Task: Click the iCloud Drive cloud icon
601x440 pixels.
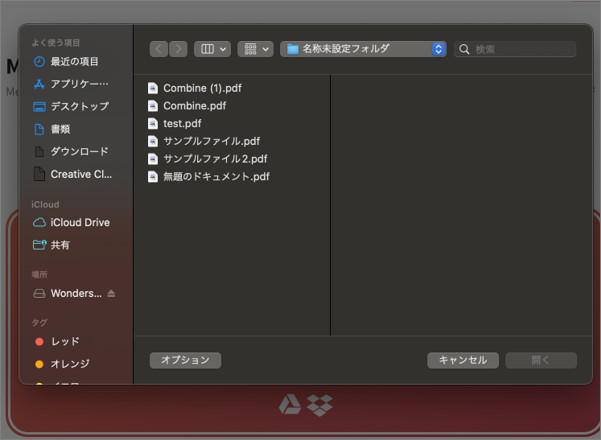Action: tap(39, 222)
